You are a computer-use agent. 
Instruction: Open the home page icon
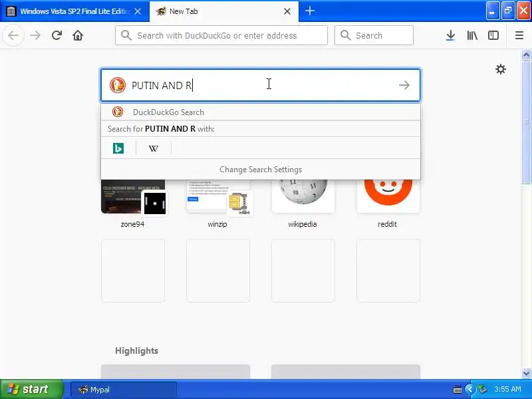[78, 35]
